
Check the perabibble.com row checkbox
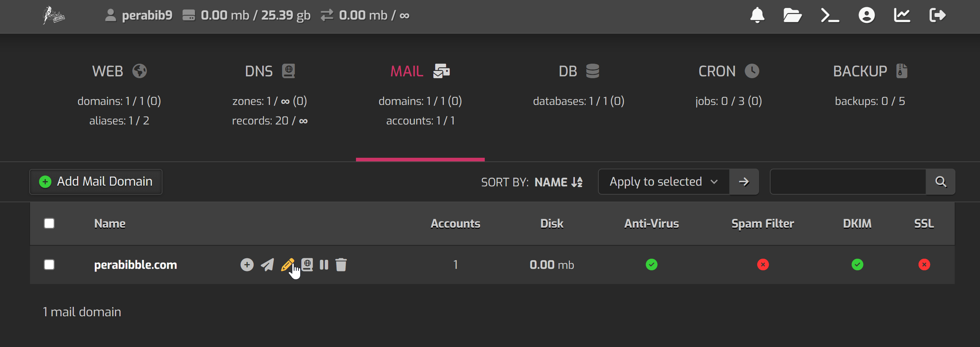click(49, 265)
